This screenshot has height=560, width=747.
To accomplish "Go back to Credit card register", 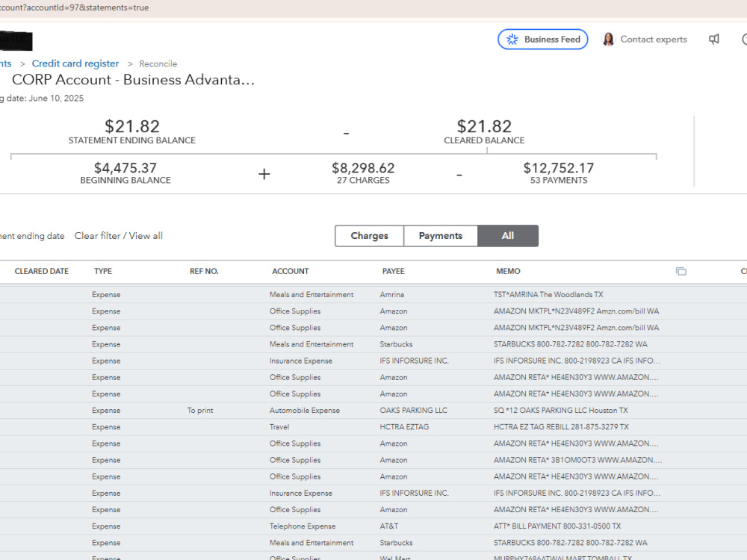I will pos(75,63).
